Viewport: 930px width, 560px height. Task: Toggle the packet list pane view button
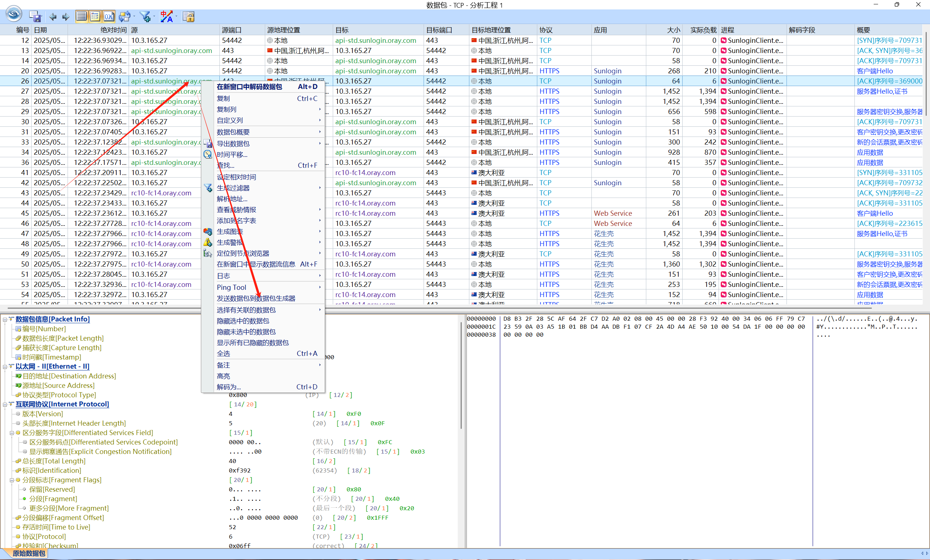click(81, 17)
